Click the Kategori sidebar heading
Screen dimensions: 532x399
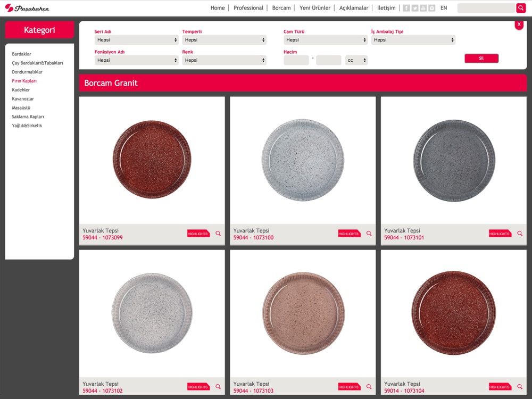pyautogui.click(x=39, y=30)
